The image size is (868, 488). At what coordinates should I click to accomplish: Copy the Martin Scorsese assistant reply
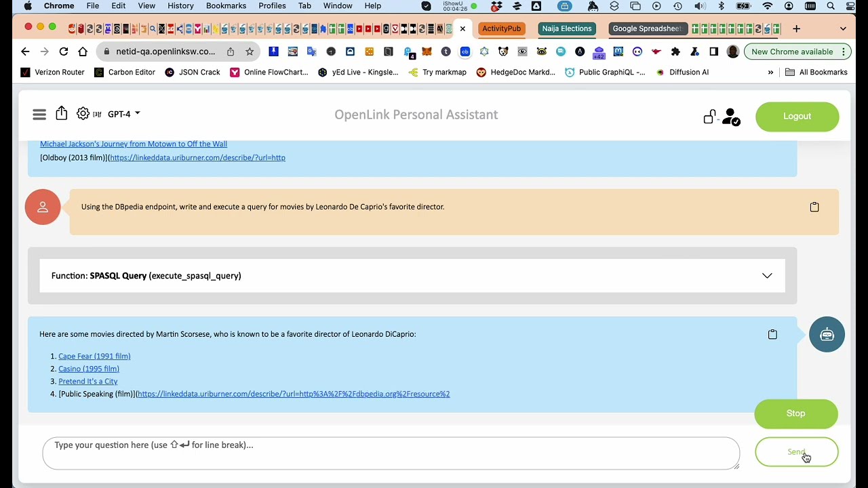point(772,334)
